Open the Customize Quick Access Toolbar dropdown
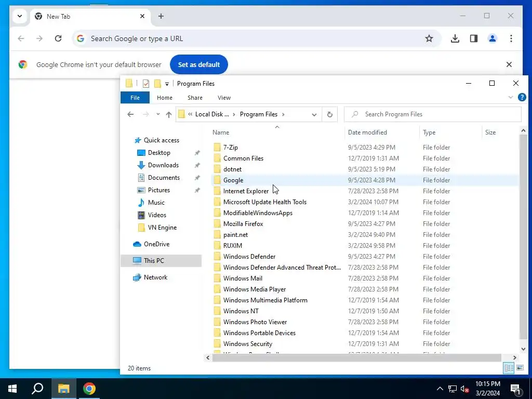The height and width of the screenshot is (399, 532). click(167, 84)
